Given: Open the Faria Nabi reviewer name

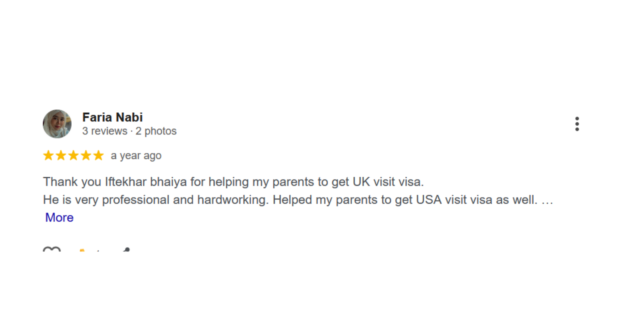Looking at the screenshot, I should pyautogui.click(x=112, y=117).
